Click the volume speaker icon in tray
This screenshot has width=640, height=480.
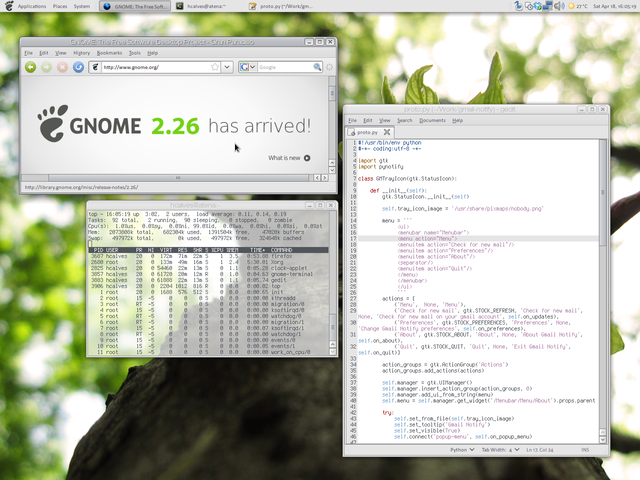(x=559, y=6)
